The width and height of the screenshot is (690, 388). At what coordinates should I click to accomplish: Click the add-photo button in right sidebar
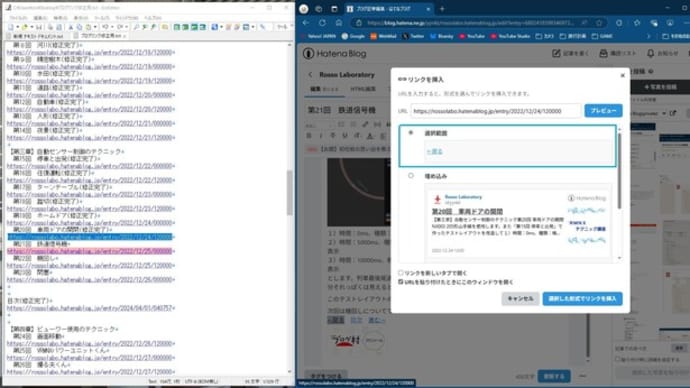pyautogui.click(x=660, y=87)
